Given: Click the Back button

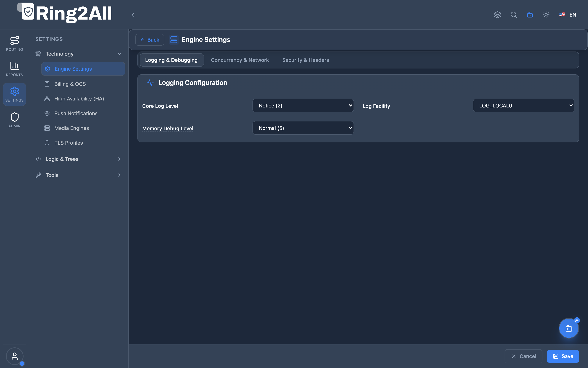Looking at the screenshot, I should click(x=150, y=40).
